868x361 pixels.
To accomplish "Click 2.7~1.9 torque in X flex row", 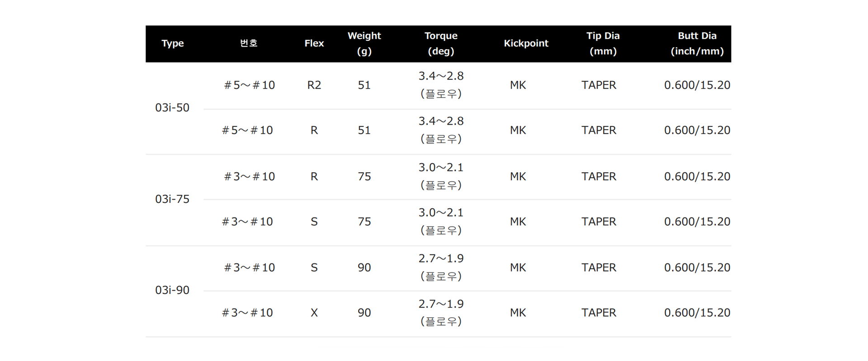I will [441, 304].
